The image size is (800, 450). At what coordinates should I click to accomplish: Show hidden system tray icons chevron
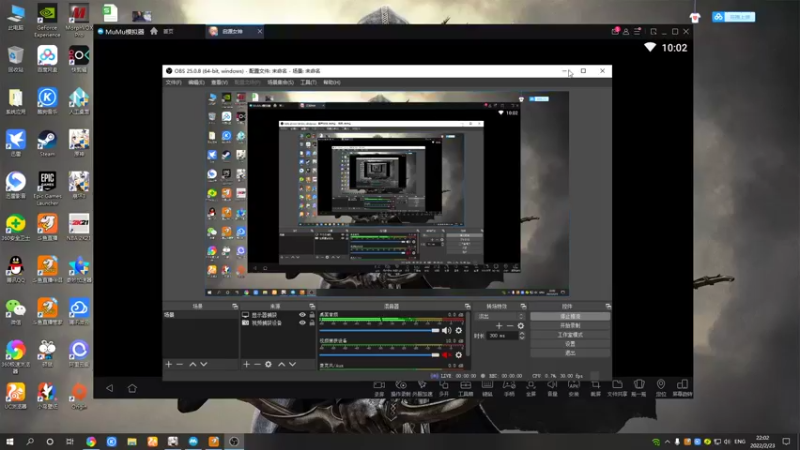[667, 441]
